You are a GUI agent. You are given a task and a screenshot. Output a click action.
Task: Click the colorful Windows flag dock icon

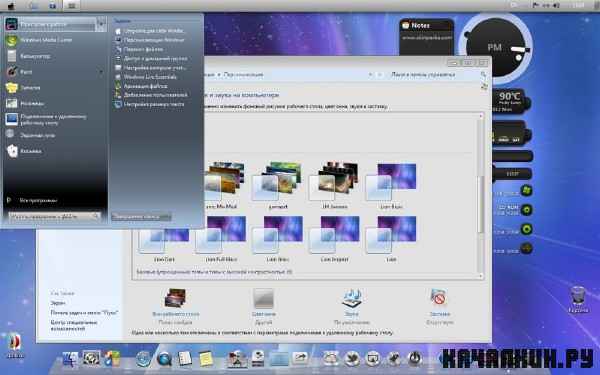tap(112, 359)
